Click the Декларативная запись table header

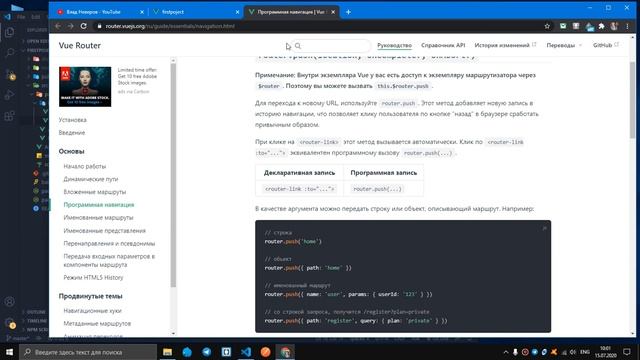coord(299,173)
